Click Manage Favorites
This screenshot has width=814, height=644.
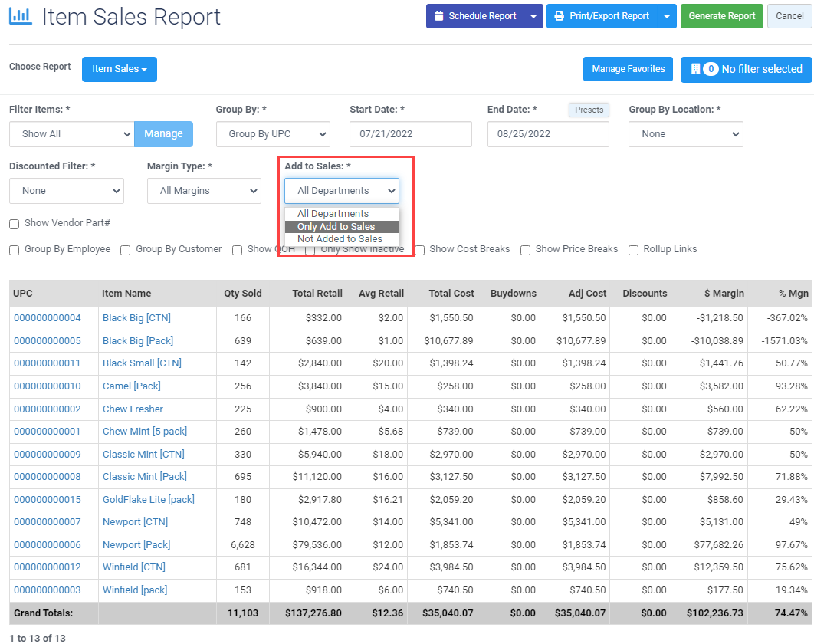pos(629,69)
